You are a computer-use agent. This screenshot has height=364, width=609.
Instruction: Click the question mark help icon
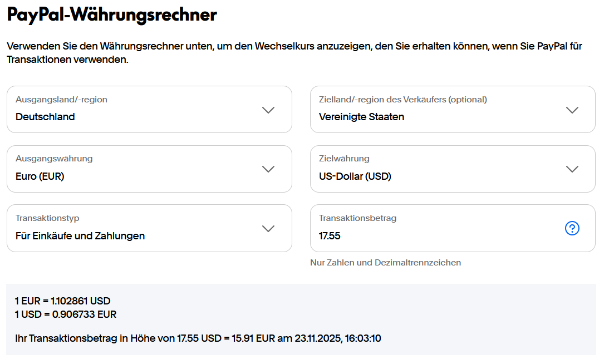point(572,228)
